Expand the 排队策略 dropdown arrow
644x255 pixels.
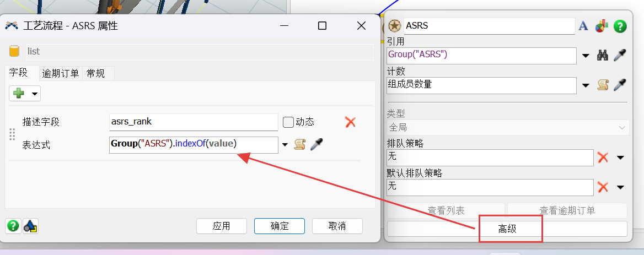point(620,158)
